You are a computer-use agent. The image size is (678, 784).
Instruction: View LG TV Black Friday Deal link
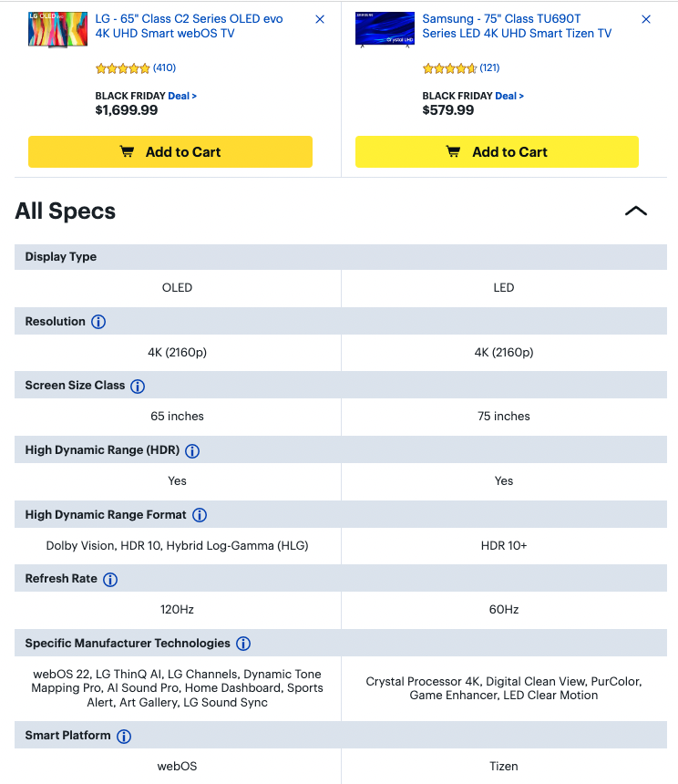coord(182,96)
